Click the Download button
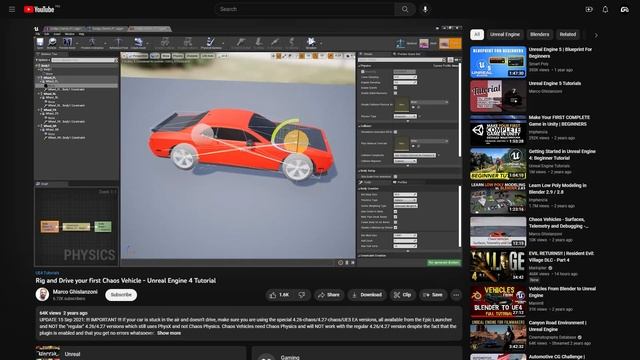Image resolution: width=640 pixels, height=360 pixels. [x=367, y=295]
